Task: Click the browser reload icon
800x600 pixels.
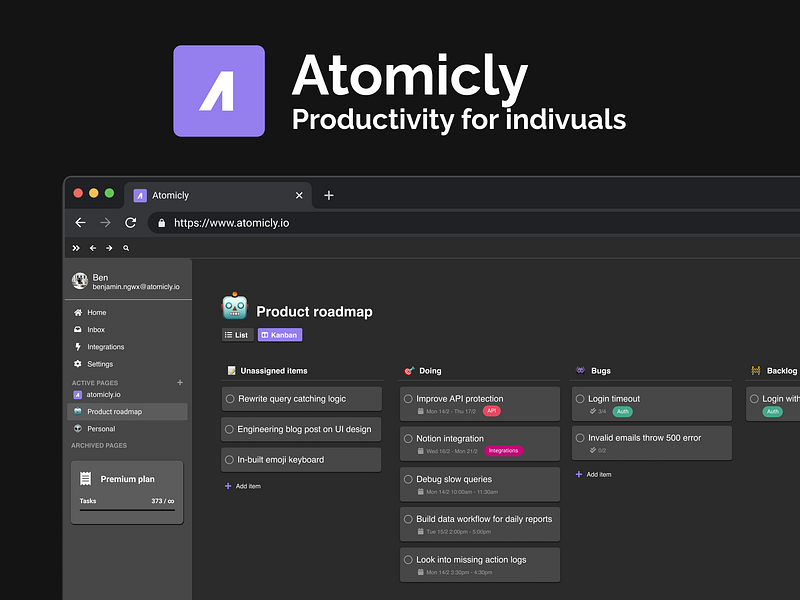Action: 130,223
